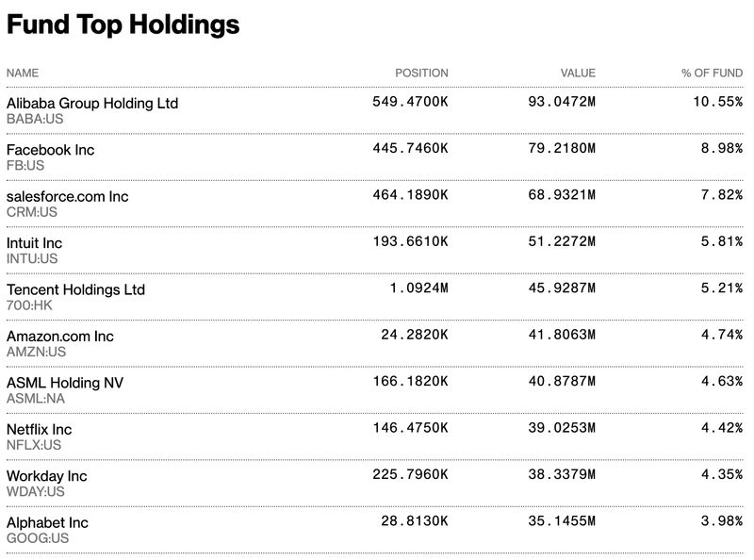Open salesforce.com Inc holding page
The width and height of the screenshot is (754, 560).
(68, 196)
